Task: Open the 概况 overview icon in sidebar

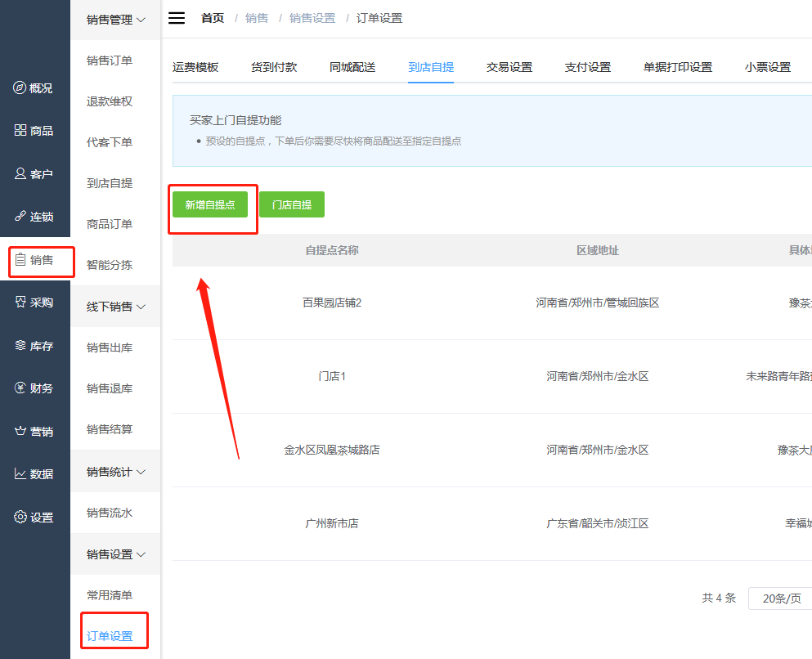Action: [x=20, y=88]
